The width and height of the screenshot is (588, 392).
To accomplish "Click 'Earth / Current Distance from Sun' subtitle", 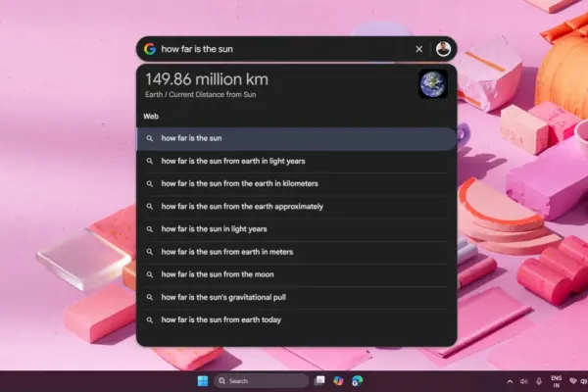I will point(201,94).
